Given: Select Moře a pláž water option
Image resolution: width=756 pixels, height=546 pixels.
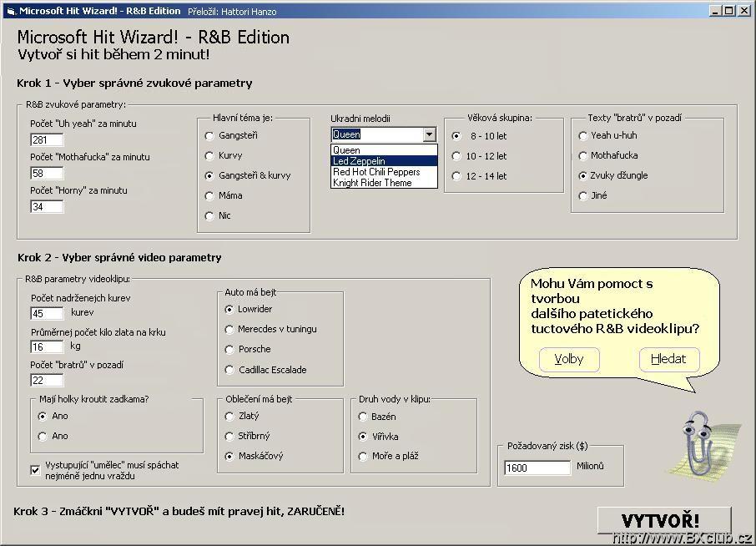Looking at the screenshot, I should click(363, 457).
